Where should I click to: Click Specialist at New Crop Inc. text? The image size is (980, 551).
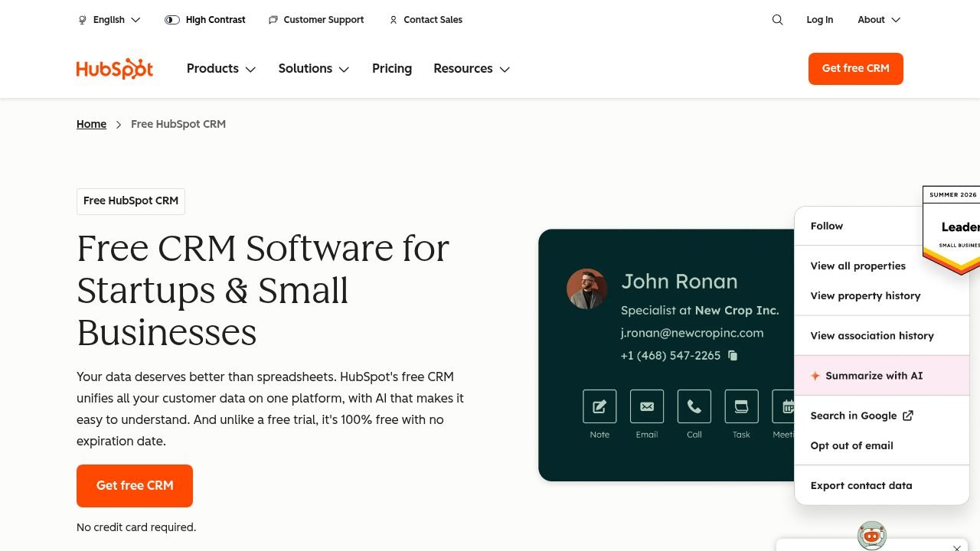700,310
